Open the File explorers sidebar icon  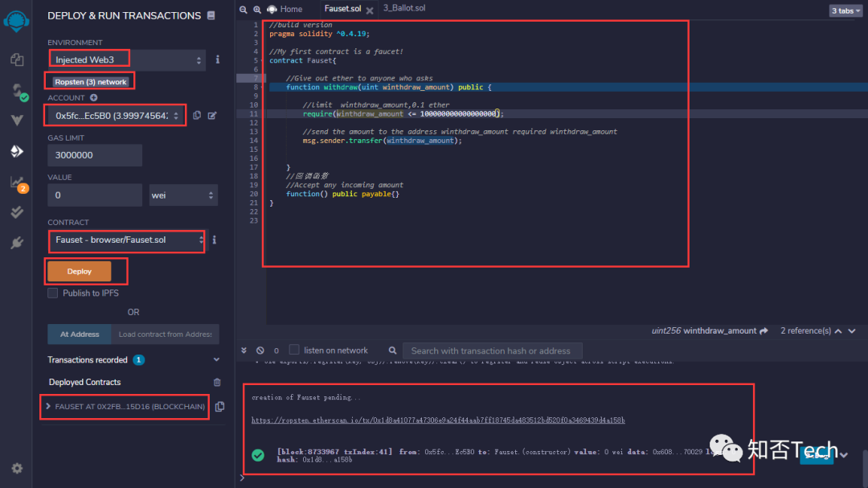[17, 59]
